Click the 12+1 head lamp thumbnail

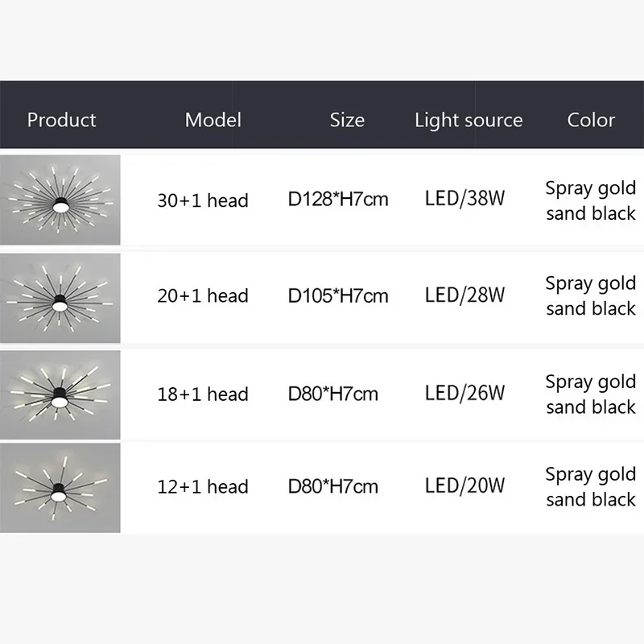point(60,488)
